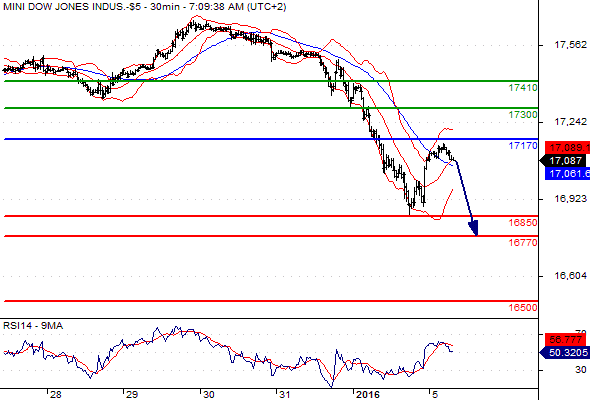Select the blue 17,061 moving average tag
The height and width of the screenshot is (400, 590).
[x=567, y=173]
